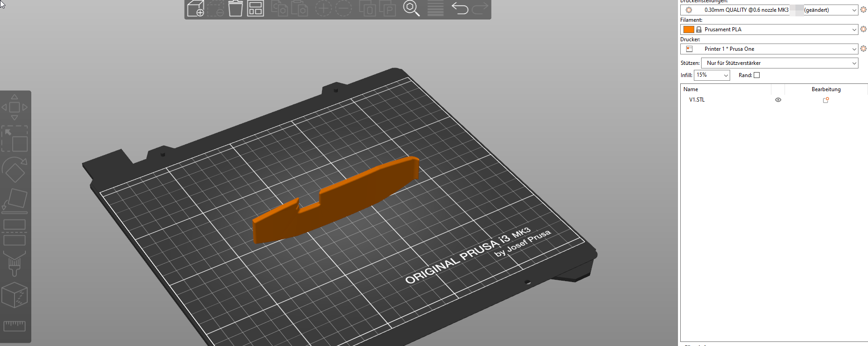Open the Druckeinstellungen print profile dropdown
The height and width of the screenshot is (346, 868).
(x=769, y=10)
